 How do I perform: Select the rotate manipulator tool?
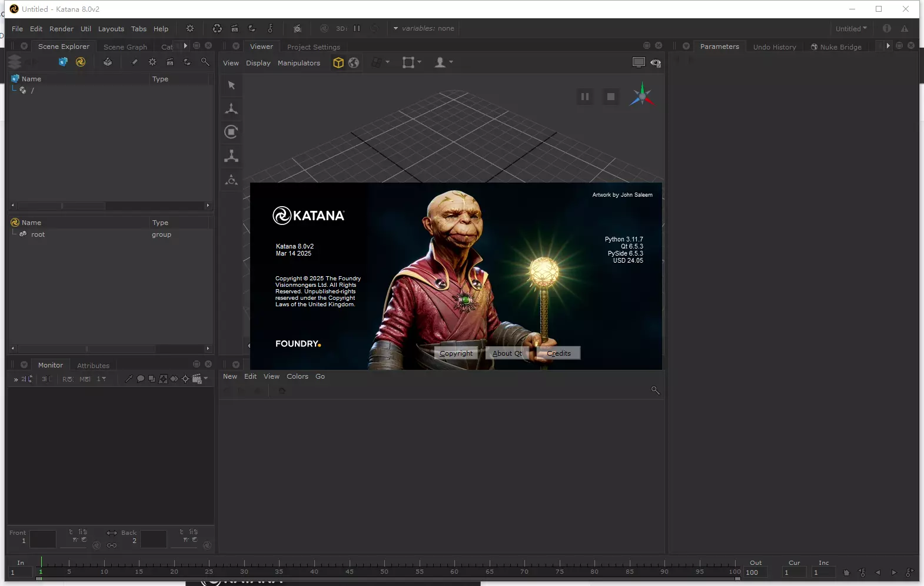click(231, 132)
